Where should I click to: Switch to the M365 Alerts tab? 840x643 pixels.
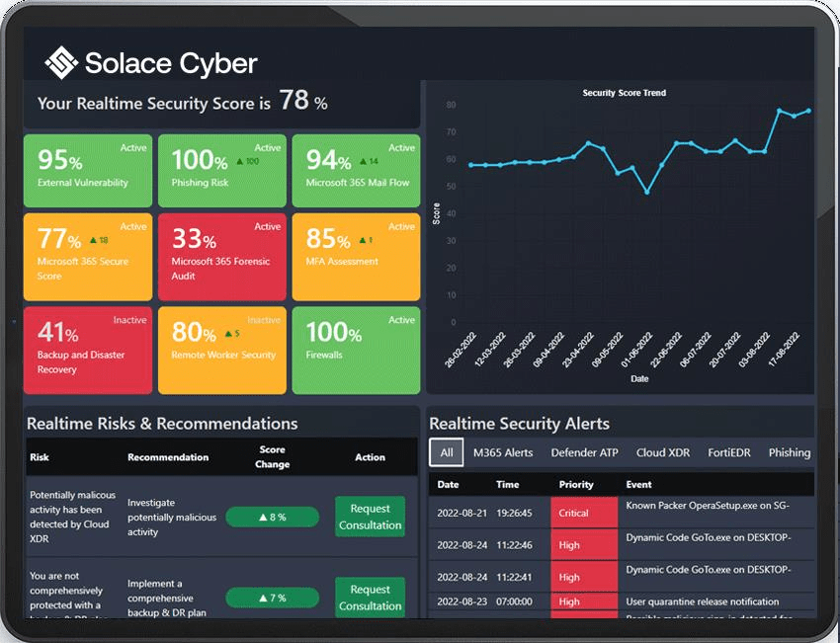[x=503, y=453]
